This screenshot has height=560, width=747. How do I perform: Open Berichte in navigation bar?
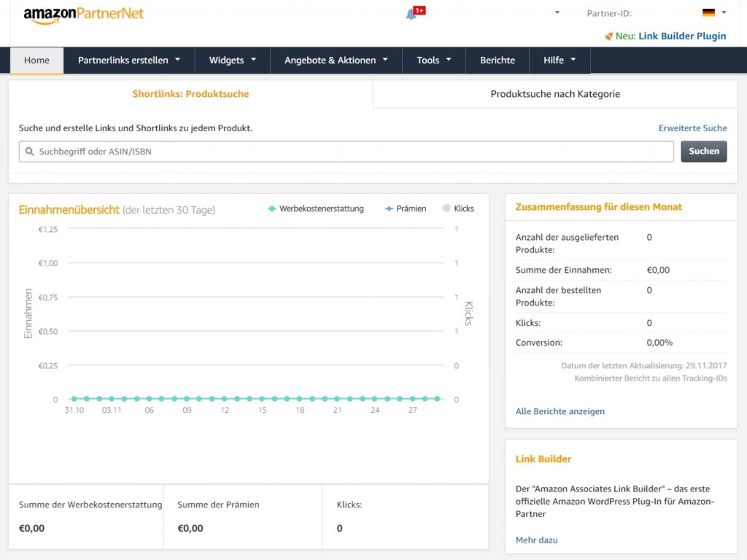[x=498, y=60]
